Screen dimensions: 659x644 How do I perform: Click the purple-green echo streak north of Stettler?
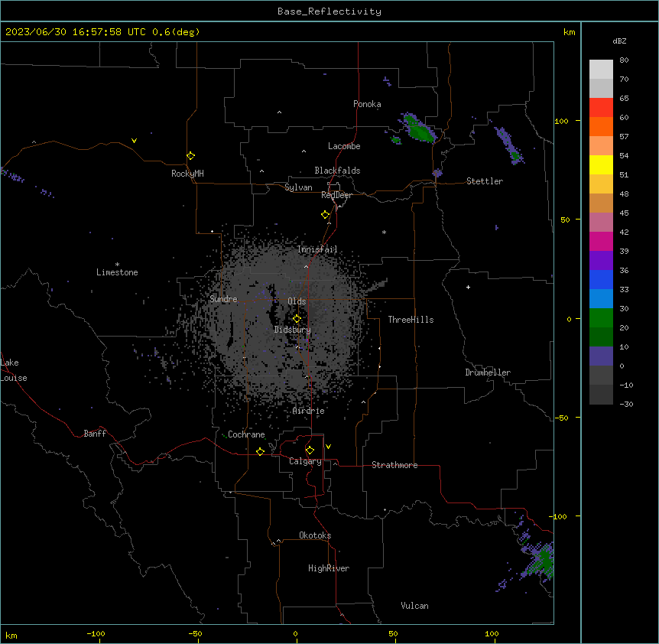tap(509, 145)
